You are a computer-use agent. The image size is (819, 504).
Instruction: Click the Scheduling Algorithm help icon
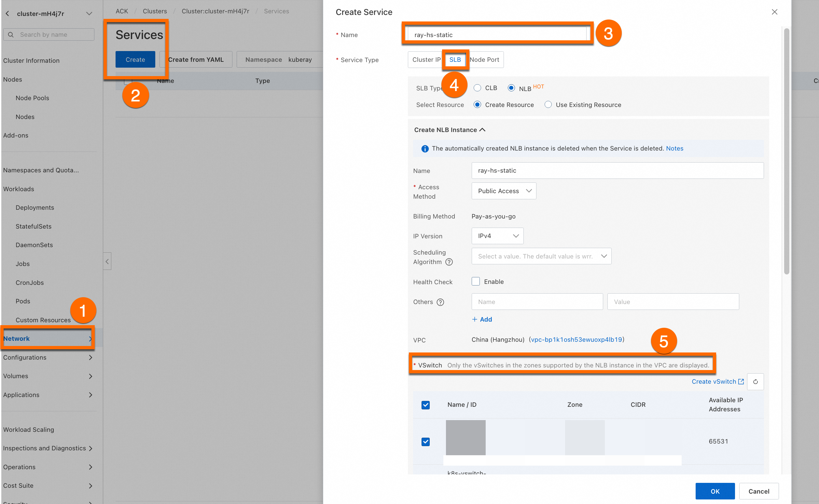click(x=449, y=262)
